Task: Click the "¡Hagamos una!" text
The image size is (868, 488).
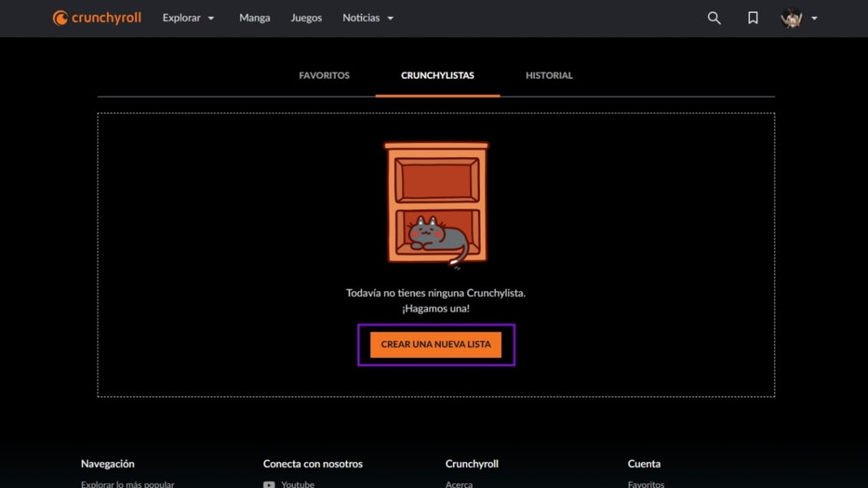Action: (x=436, y=309)
